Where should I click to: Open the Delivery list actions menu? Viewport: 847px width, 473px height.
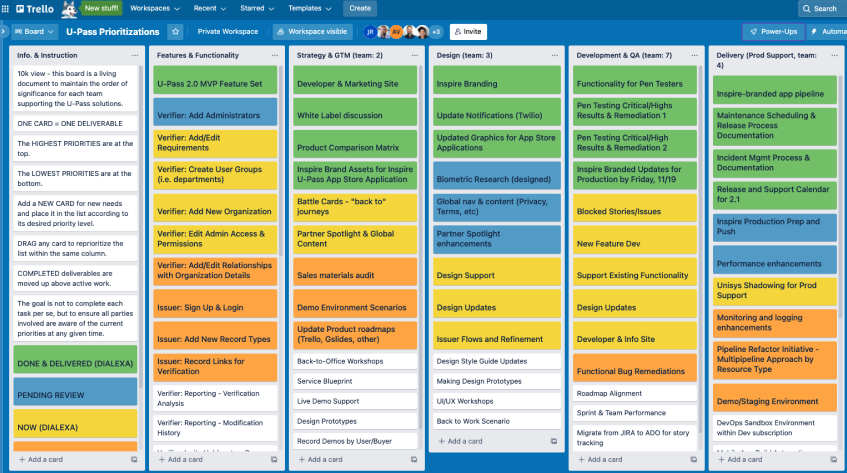(x=834, y=55)
